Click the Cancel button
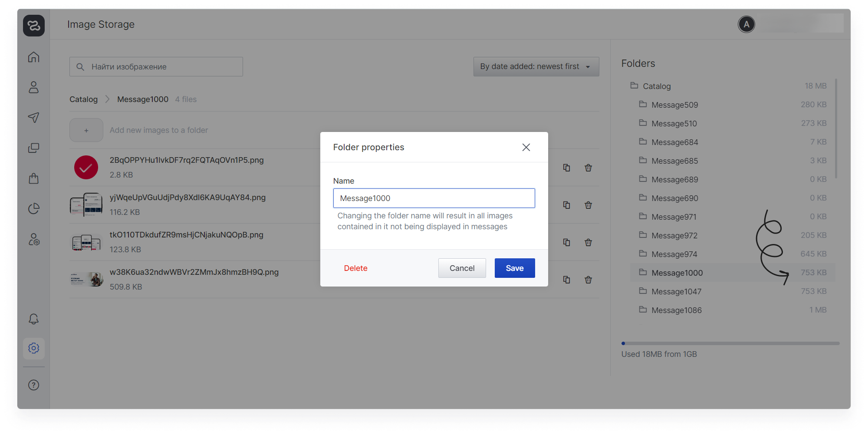The height and width of the screenshot is (435, 868). [x=462, y=268]
